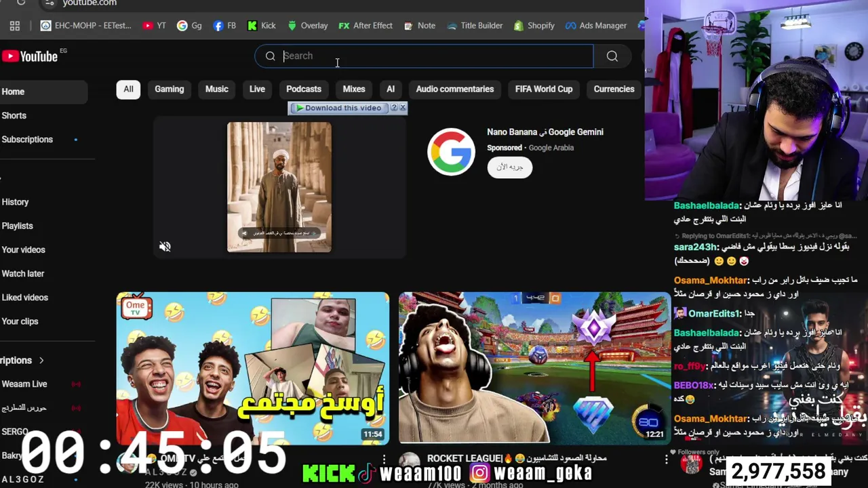Click the browser address bar URL
868x488 pixels.
[90, 3]
